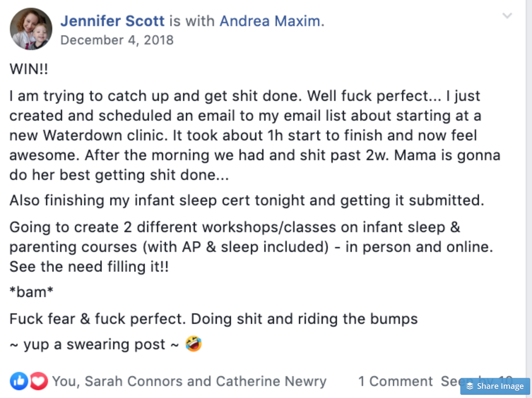Screen dimensions: 532x398
Task: Open Jennifer Scott's profile link
Action: coord(112,21)
